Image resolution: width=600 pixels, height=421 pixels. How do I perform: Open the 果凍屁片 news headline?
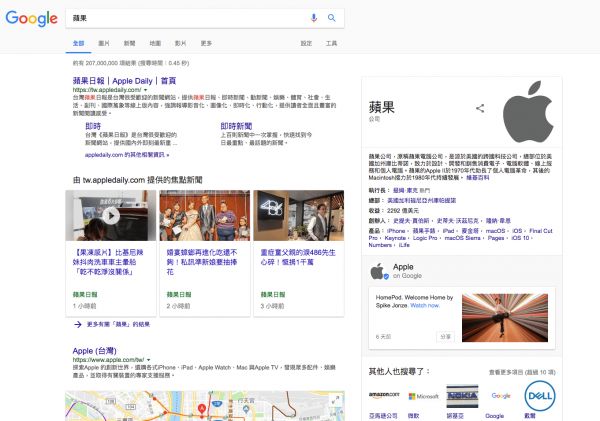pyautogui.click(x=108, y=262)
